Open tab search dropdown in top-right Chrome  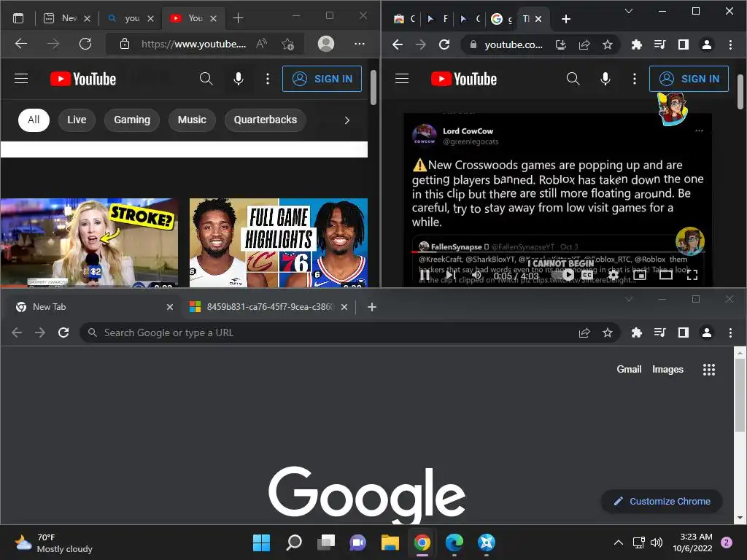629,11
